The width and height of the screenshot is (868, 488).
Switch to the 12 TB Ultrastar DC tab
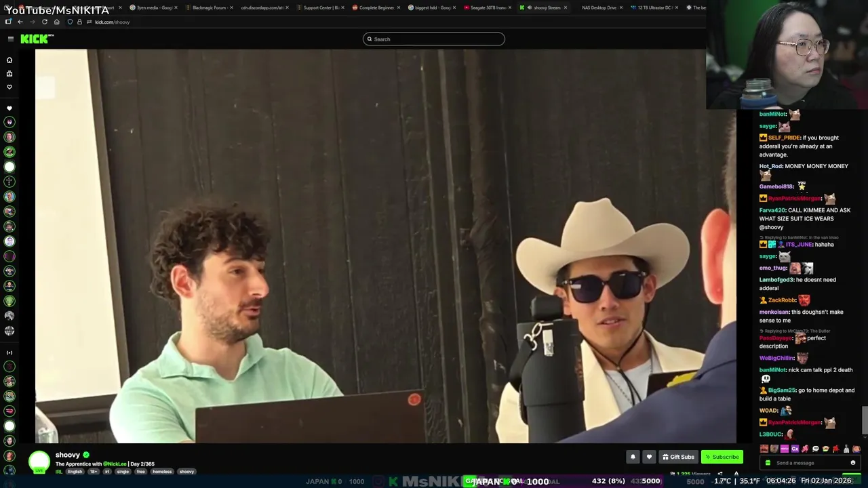[x=654, y=7]
